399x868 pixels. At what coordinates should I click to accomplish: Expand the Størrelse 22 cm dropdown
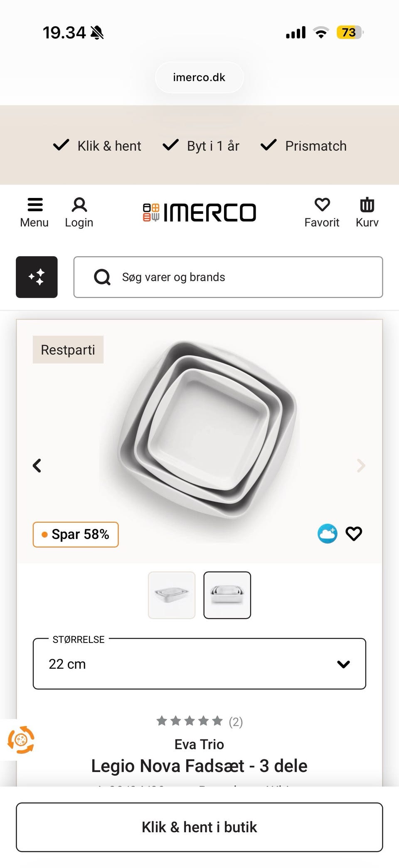pos(199,664)
